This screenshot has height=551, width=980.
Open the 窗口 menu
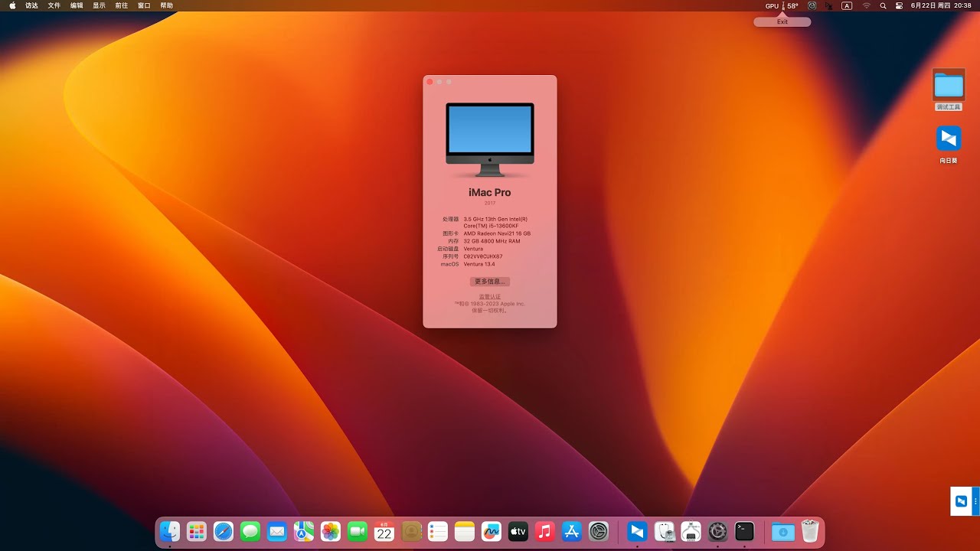pos(144,5)
